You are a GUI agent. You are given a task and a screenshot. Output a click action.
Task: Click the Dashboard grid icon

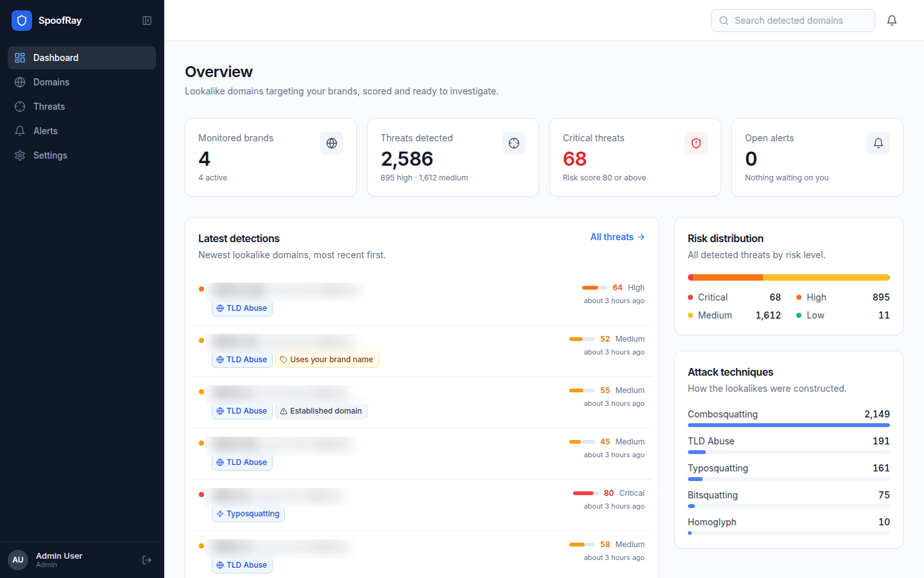click(20, 58)
